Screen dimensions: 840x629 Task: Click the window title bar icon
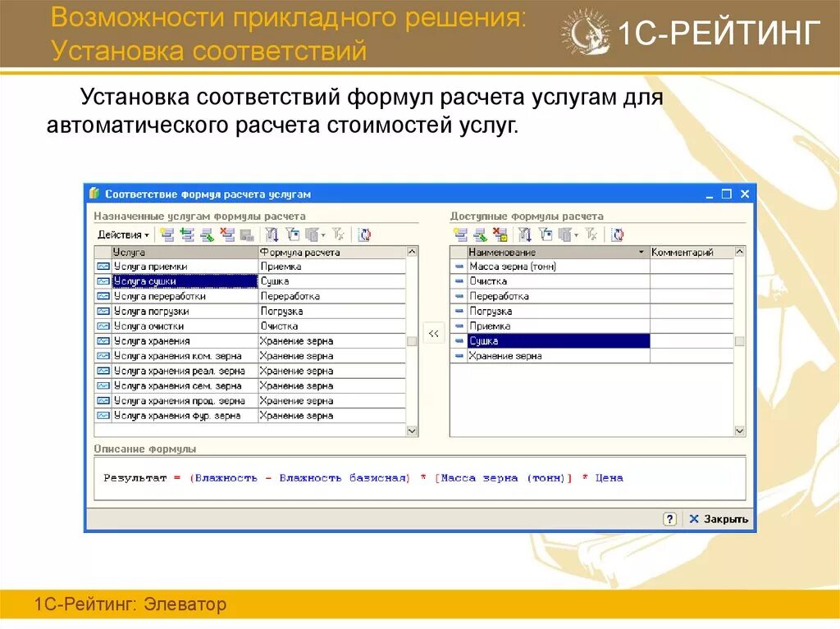click(x=95, y=194)
